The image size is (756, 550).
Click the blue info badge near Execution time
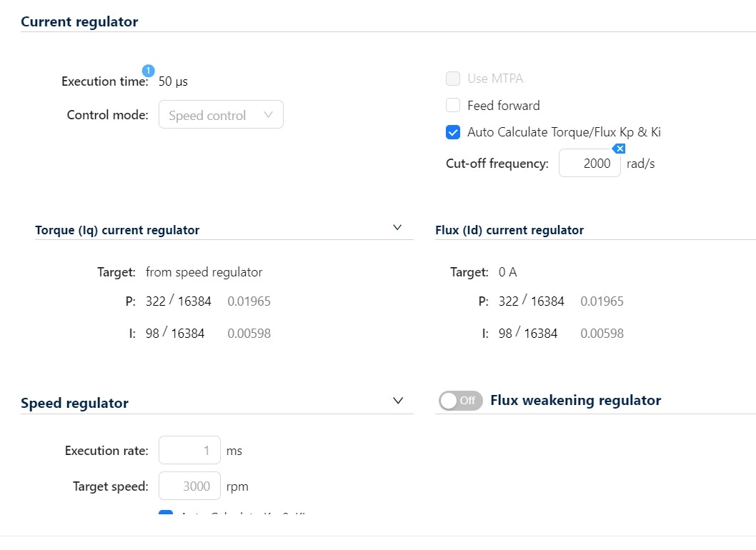click(x=148, y=71)
